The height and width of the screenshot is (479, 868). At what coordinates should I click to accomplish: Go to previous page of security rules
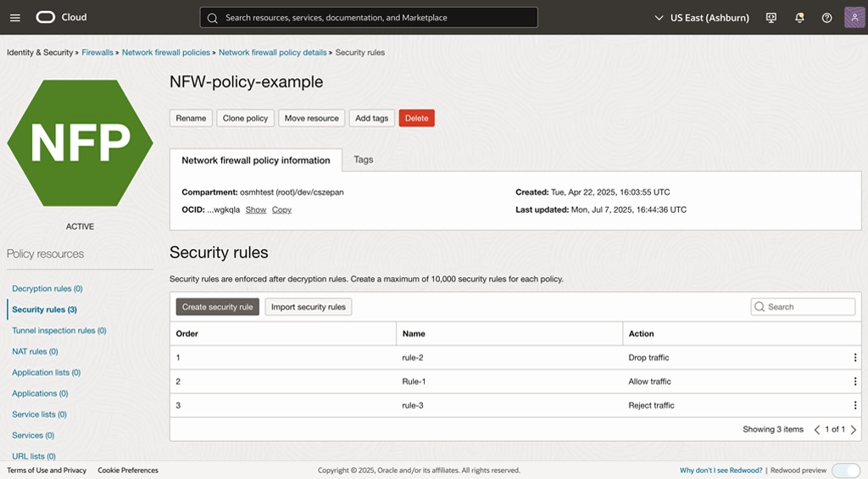coord(817,430)
